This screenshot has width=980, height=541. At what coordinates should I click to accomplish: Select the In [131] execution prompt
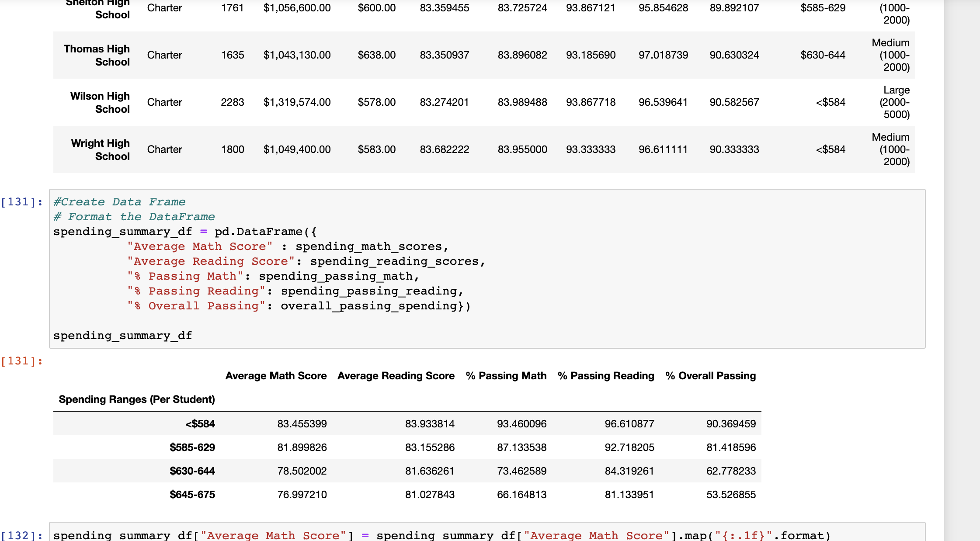coord(21,201)
